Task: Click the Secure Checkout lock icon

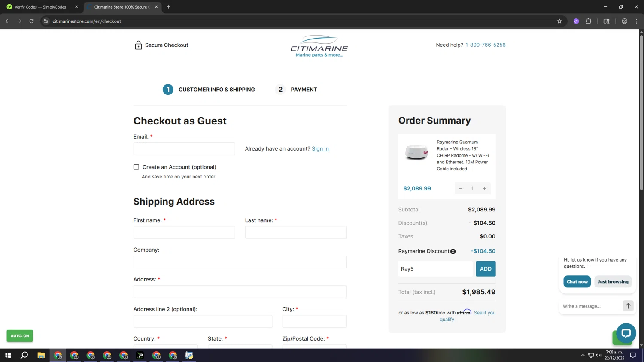Action: coord(138,45)
